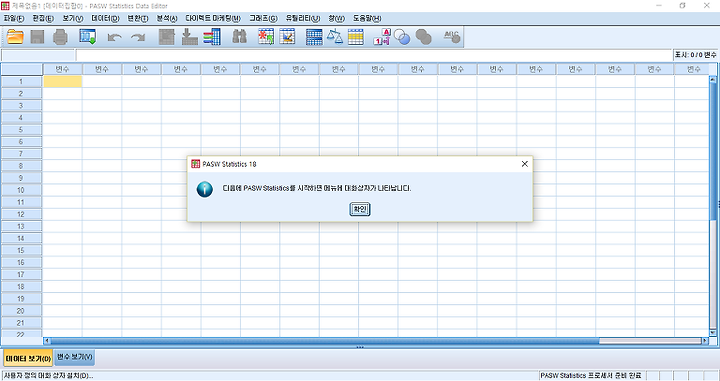Open the 데이터(D) menu
This screenshot has height=381, width=720.
coord(105,18)
